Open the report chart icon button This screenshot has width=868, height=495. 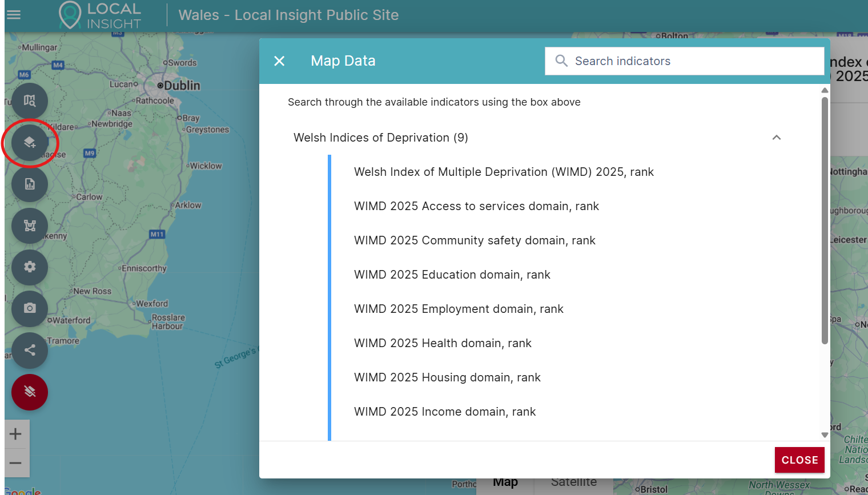pyautogui.click(x=30, y=184)
